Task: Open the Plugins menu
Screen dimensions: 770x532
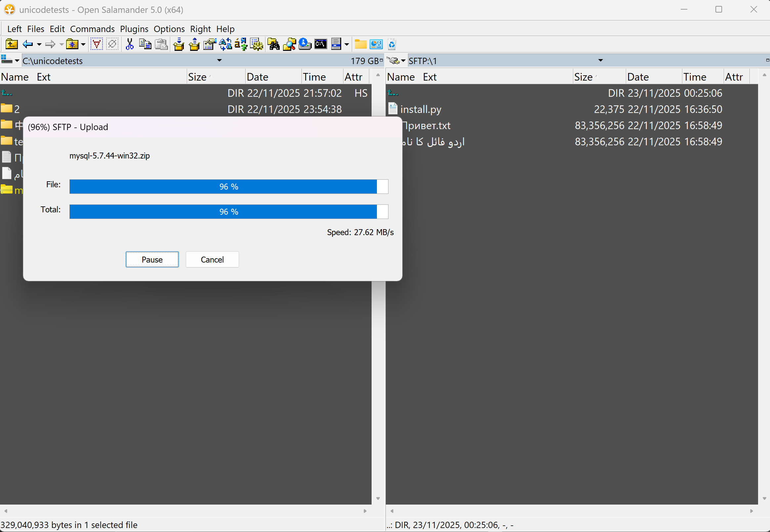Action: click(134, 29)
